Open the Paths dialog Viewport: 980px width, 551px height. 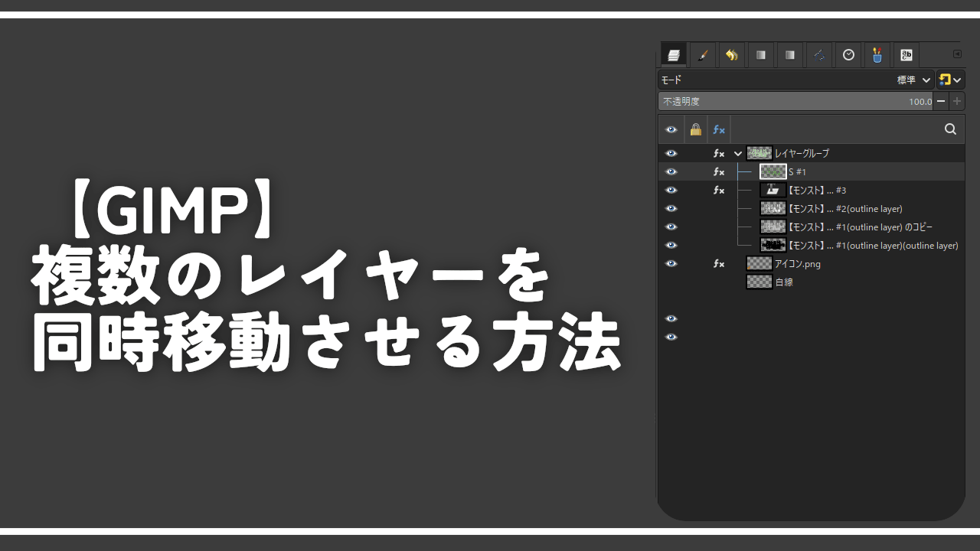click(818, 54)
